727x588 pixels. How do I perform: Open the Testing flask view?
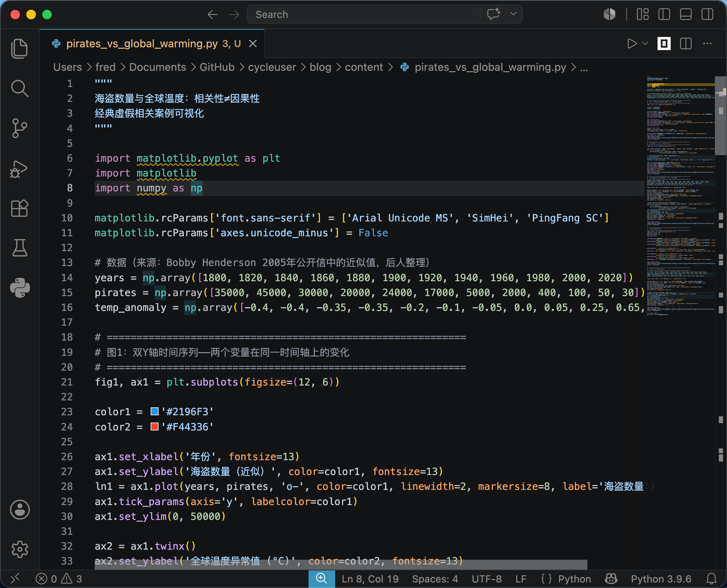pyautogui.click(x=20, y=248)
